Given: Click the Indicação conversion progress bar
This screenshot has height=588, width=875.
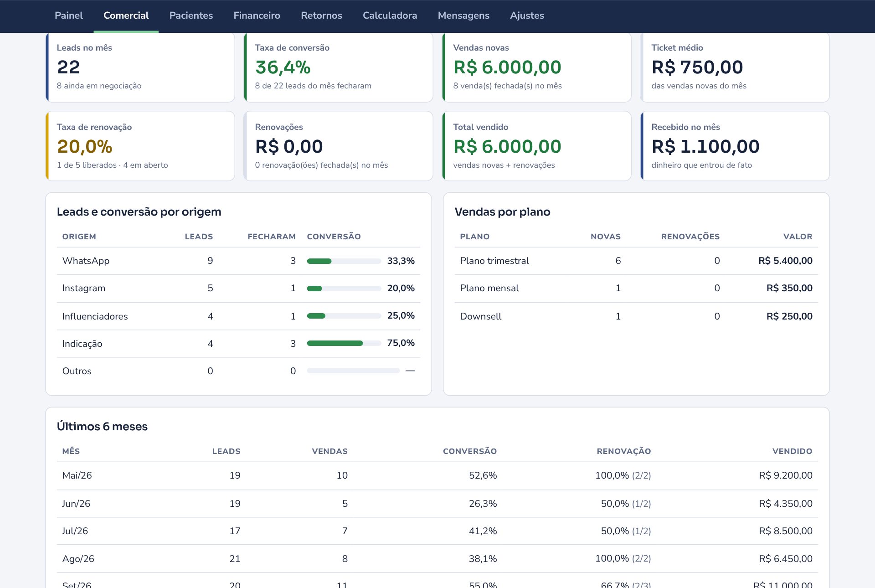Looking at the screenshot, I should [344, 343].
